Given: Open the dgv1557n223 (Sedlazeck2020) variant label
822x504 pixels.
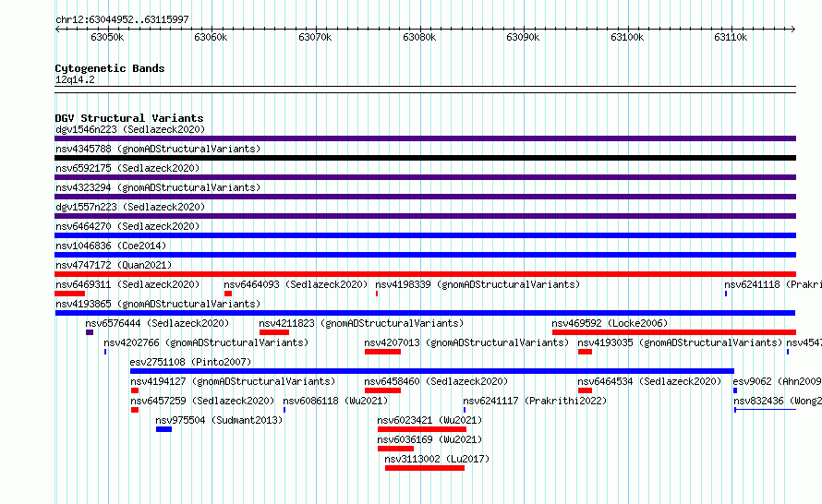Looking at the screenshot, I should click(130, 207).
